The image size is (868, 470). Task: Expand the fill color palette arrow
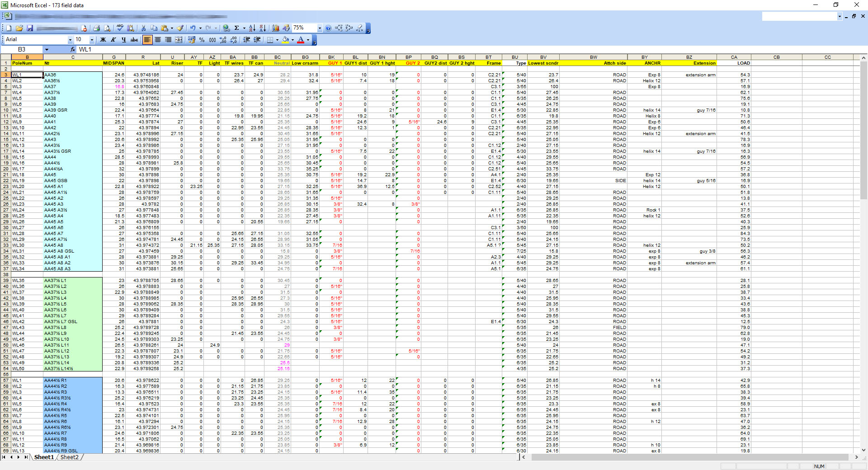292,40
